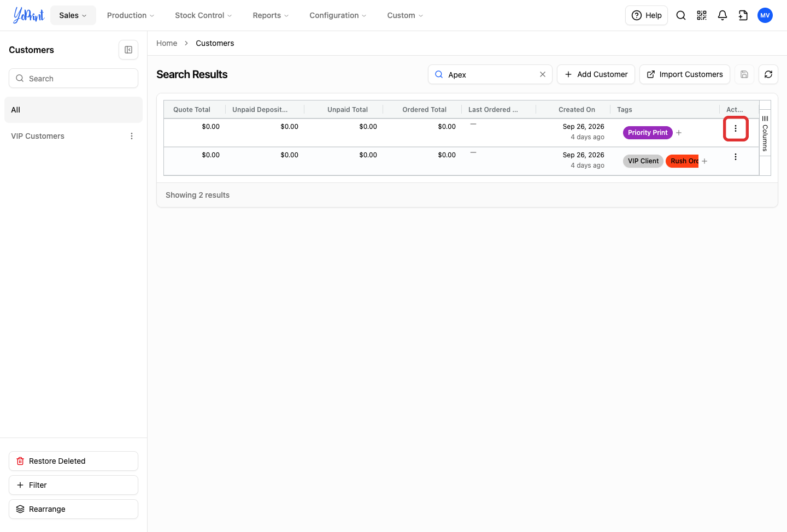Sort by Ordered Total column

click(x=424, y=109)
